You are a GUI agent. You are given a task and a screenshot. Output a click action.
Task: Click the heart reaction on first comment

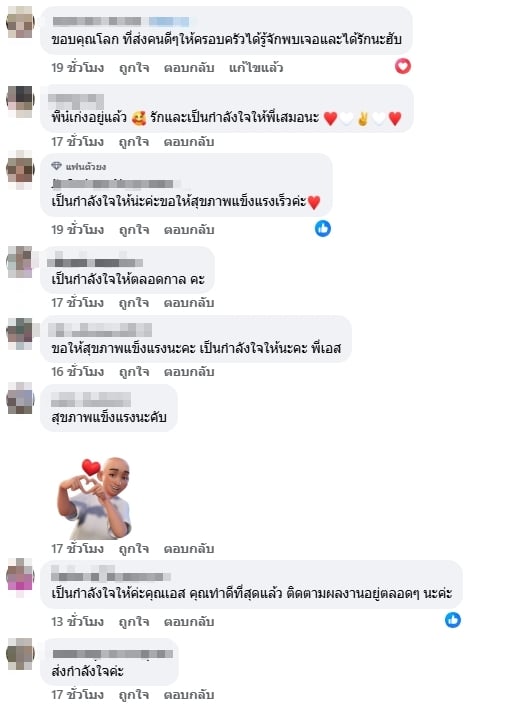(x=403, y=67)
